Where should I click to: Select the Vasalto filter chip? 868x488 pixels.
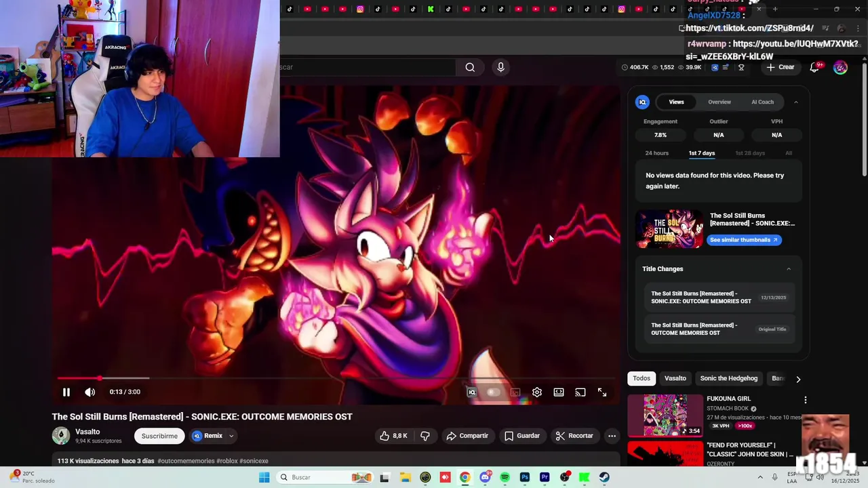[675, 378]
